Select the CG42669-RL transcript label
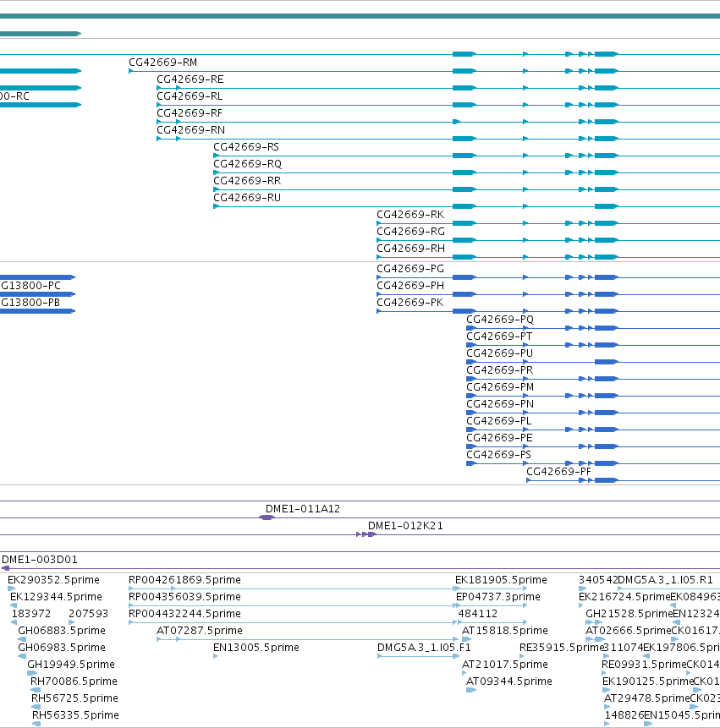Viewport: 720px width, 728px height. 190,96
